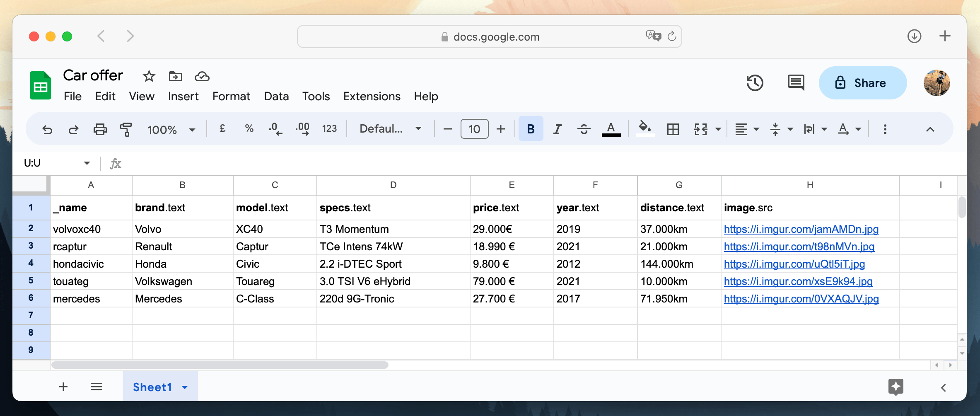
Task: Open the t98nMVn.jpg imgur link
Action: coord(799,247)
